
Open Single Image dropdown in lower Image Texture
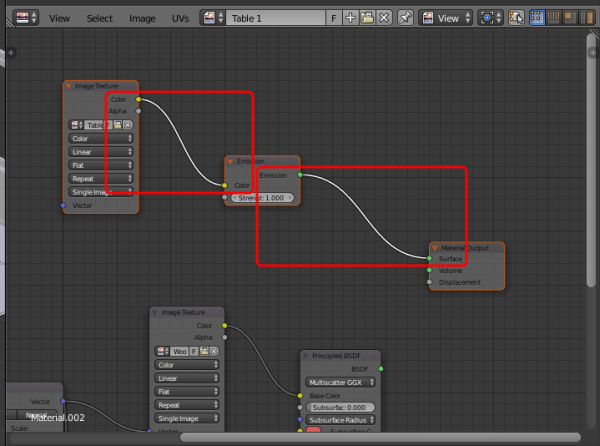[x=187, y=418]
